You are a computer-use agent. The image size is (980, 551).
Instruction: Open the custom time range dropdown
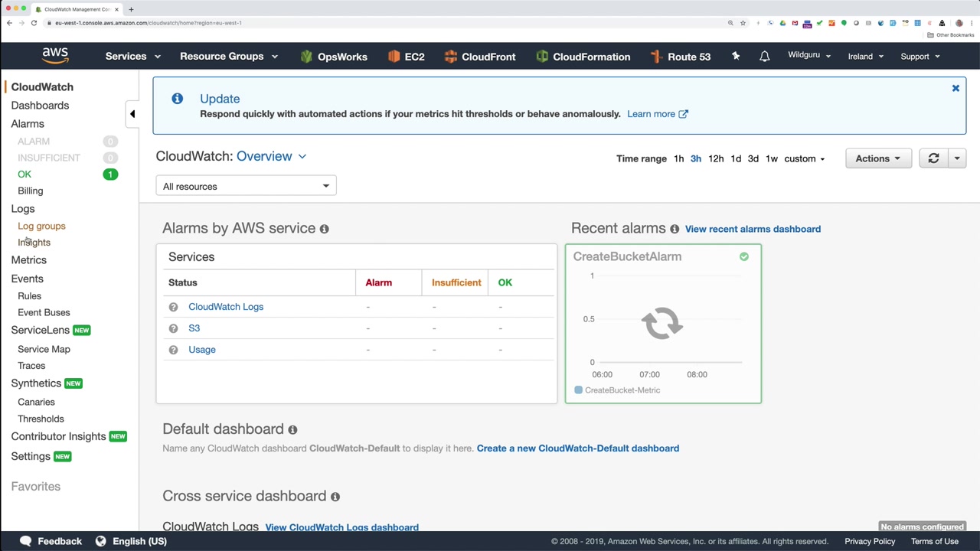point(804,158)
